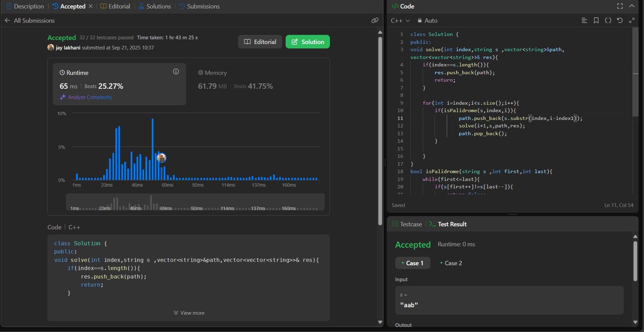Select the Test Result tab
Screen dimensions: 644x332
click(x=448, y=224)
